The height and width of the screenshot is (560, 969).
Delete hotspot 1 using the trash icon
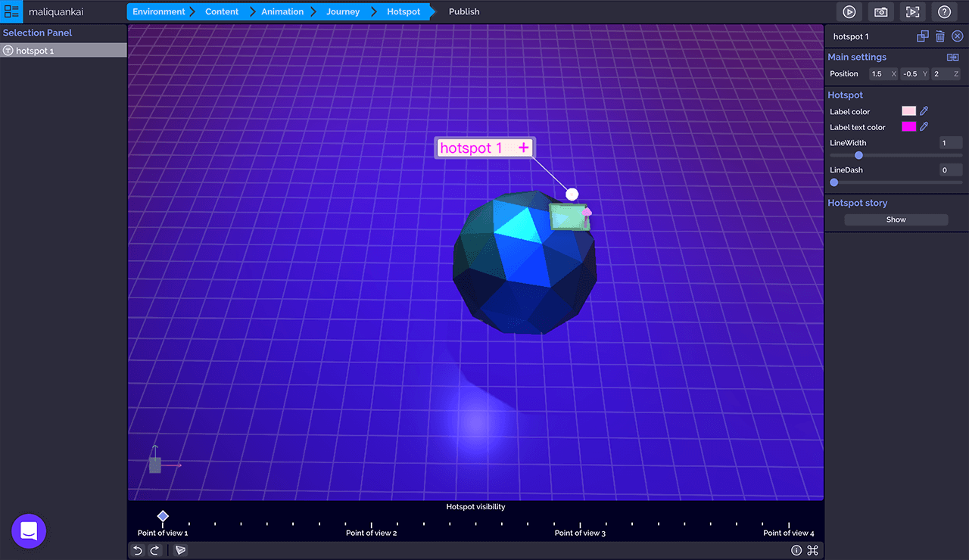[x=939, y=36]
